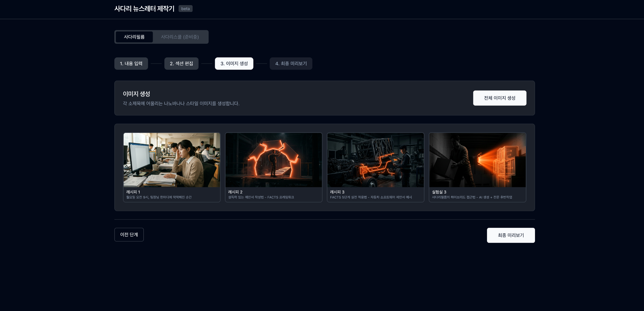Click the 이미지 생성 section heading
Screen dimensions: 644x311
click(x=136, y=94)
